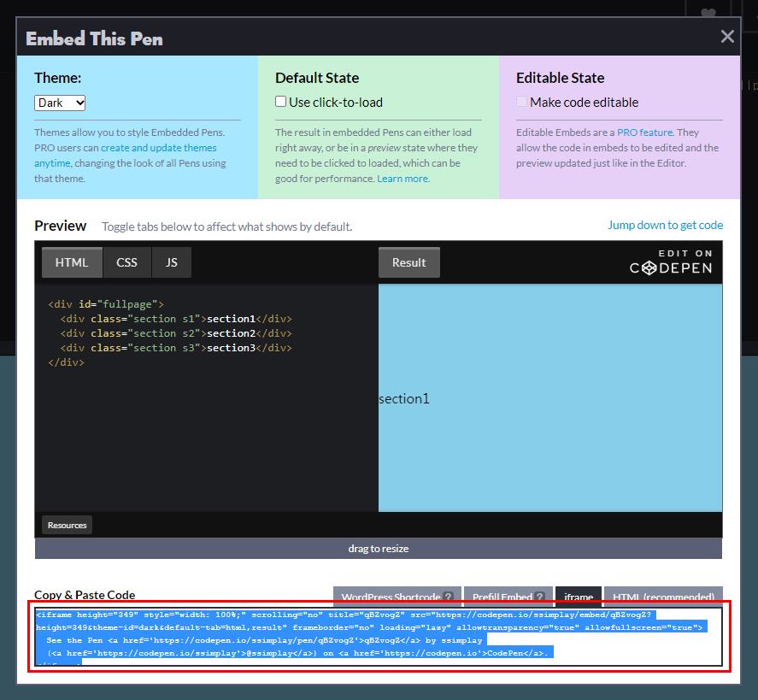Click the section1 result preview pane
The width and height of the screenshot is (758, 700).
click(x=550, y=397)
